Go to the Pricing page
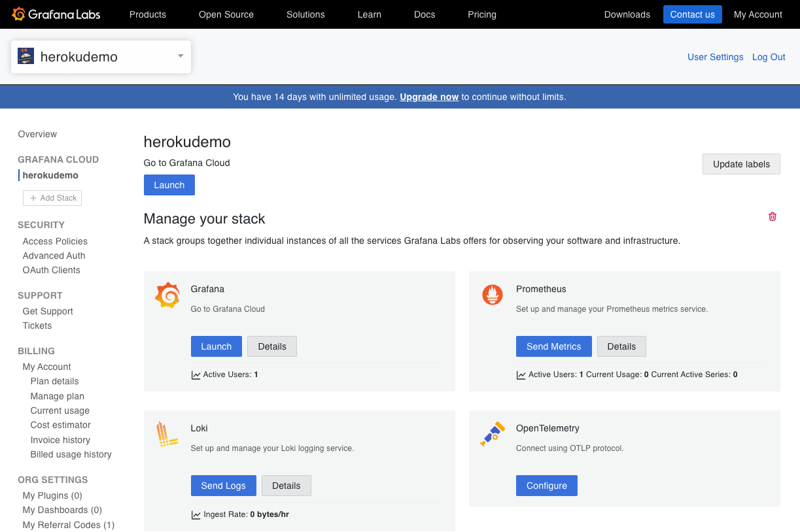This screenshot has height=532, width=800. point(482,14)
